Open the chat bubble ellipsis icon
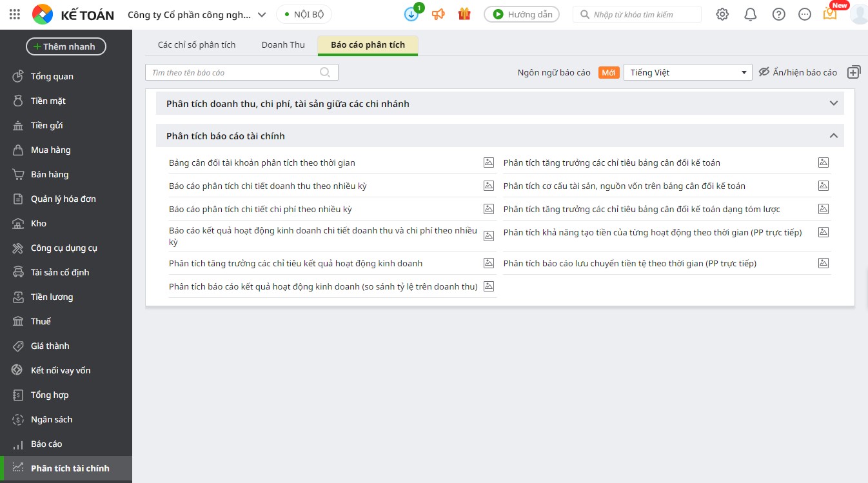 coord(805,14)
